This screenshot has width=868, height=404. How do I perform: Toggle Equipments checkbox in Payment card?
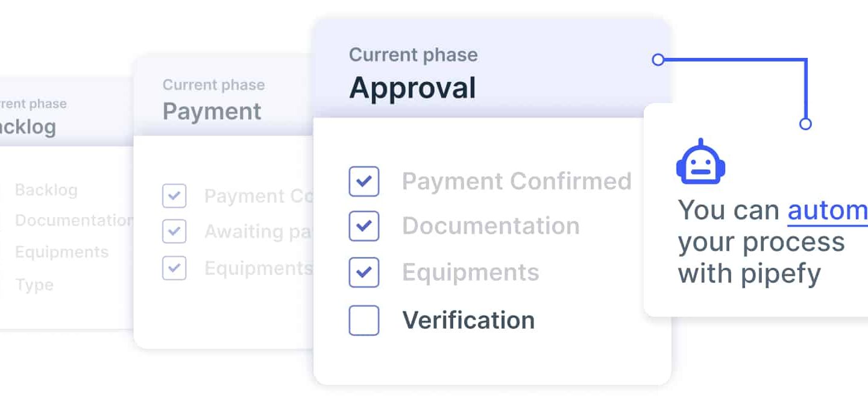(174, 268)
